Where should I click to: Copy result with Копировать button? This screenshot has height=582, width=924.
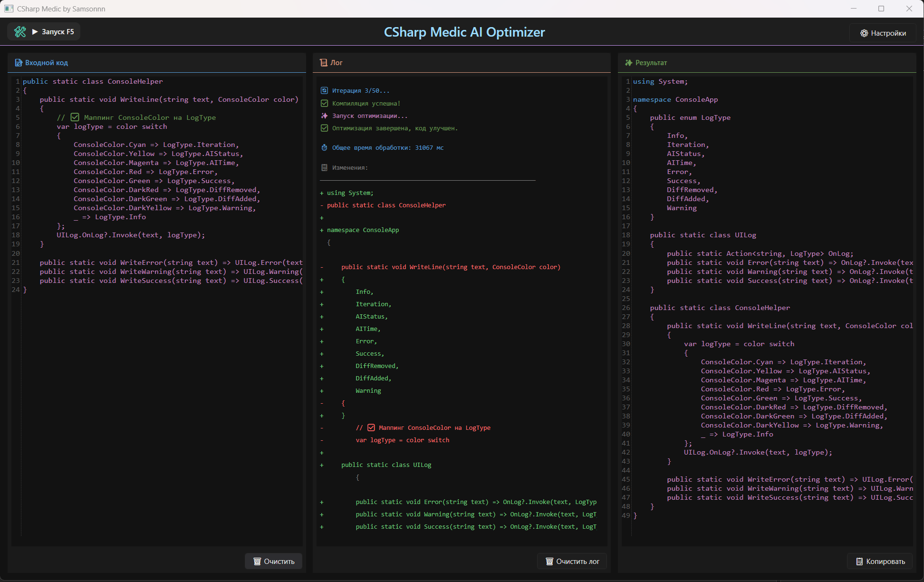(879, 561)
